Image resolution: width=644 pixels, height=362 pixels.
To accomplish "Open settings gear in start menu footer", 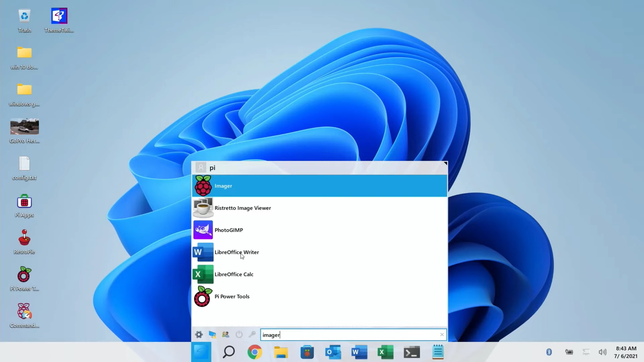I will pos(199,335).
